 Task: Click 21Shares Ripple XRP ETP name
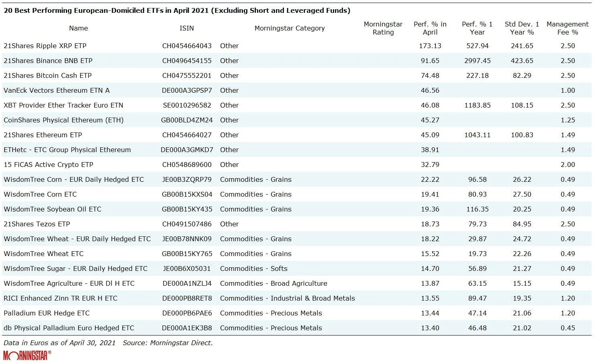pyautogui.click(x=45, y=46)
